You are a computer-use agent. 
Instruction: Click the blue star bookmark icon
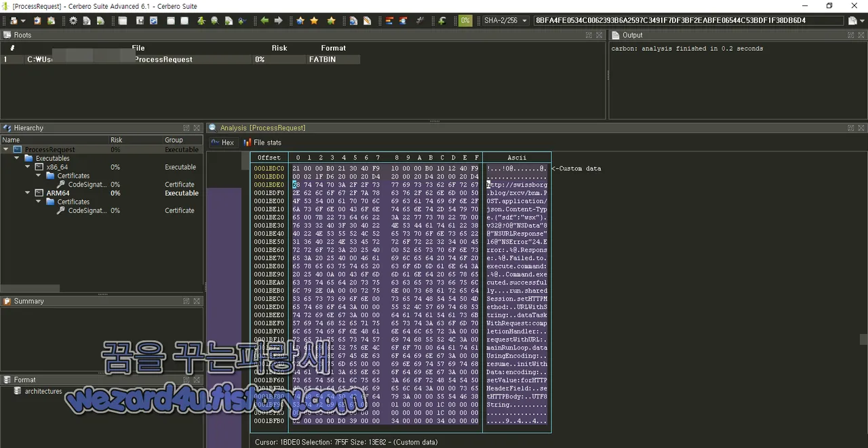pos(300,21)
